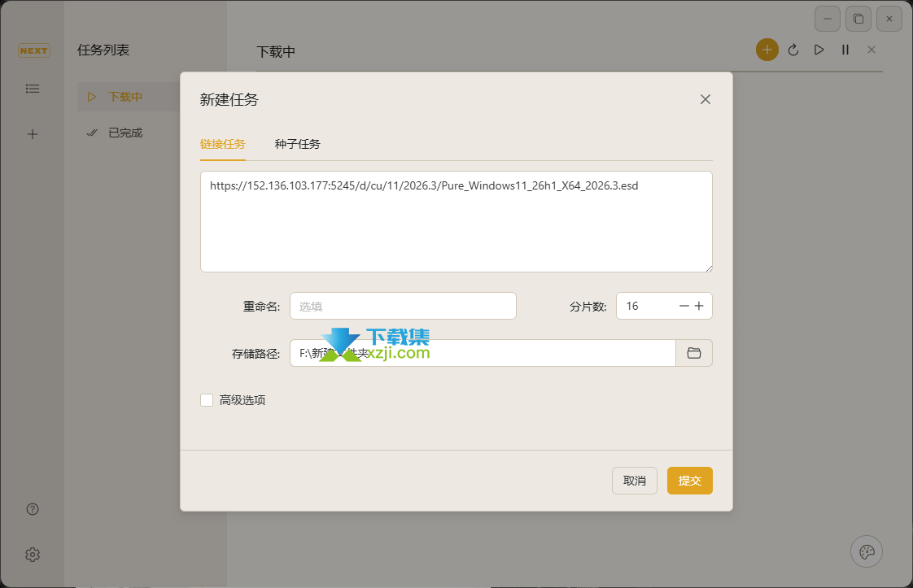913x588 pixels.
Task: Click the sidebar plus icon to create a task
Action: pyautogui.click(x=33, y=134)
